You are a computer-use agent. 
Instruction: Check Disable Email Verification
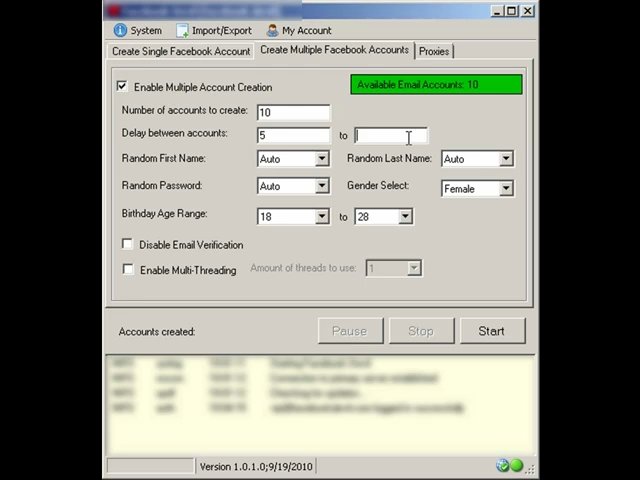click(127, 244)
